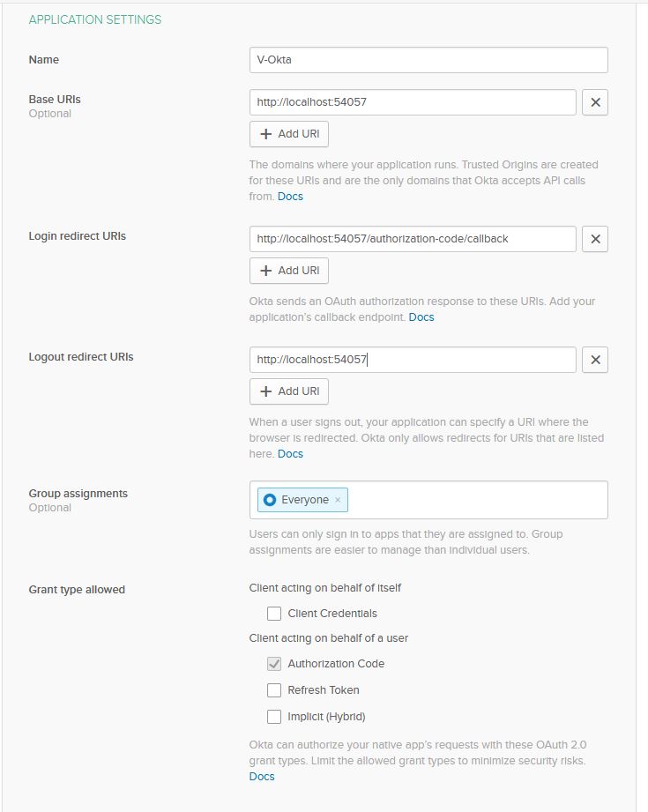Open Docs link for Base URIs
Viewport: 648px width, 812px height.
290,197
